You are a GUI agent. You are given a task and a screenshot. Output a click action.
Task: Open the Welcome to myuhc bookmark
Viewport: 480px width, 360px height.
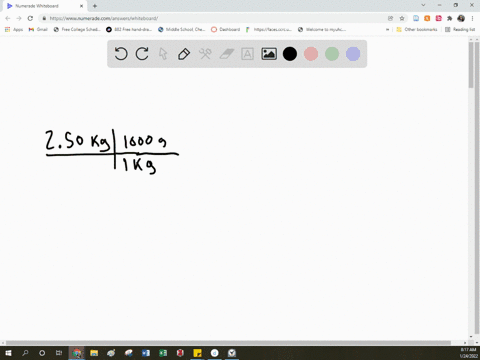coord(322,29)
